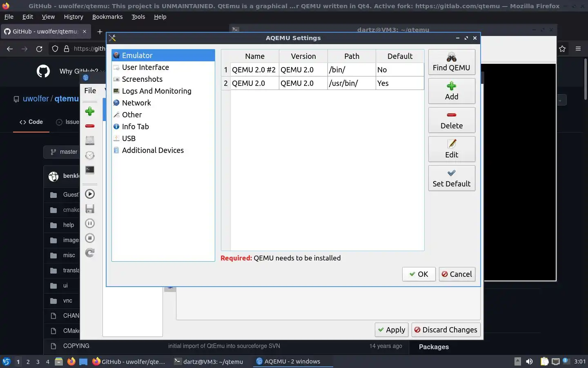Image resolution: width=588 pixels, height=368 pixels.
Task: Click the Path column header
Action: [352, 56]
